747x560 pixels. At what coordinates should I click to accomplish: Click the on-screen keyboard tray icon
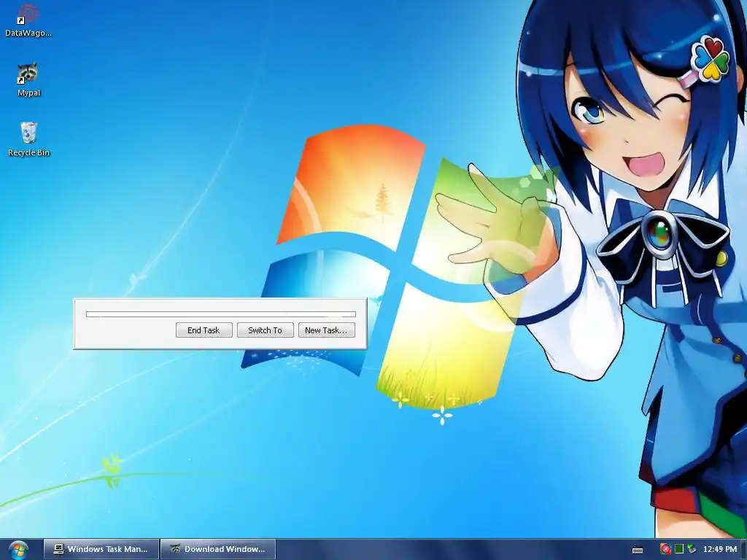pyautogui.click(x=638, y=550)
